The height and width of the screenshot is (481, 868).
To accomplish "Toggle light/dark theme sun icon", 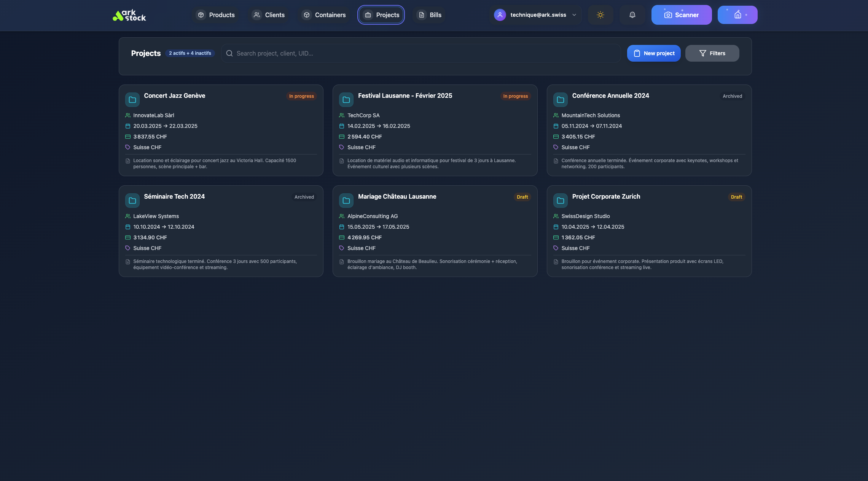I will [x=600, y=15].
